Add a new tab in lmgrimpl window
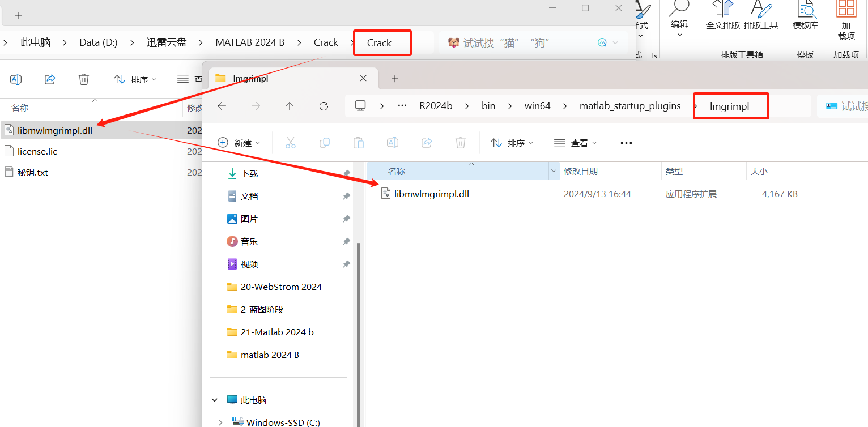 click(395, 78)
